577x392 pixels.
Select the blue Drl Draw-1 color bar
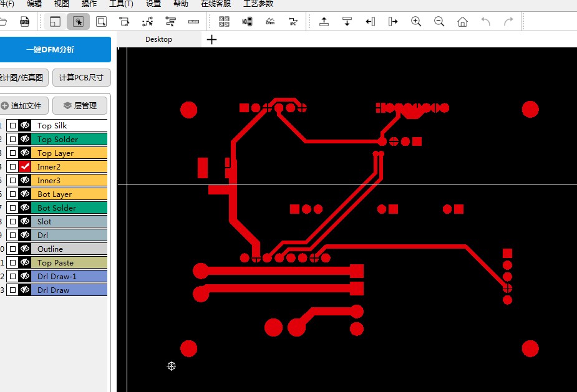click(69, 276)
